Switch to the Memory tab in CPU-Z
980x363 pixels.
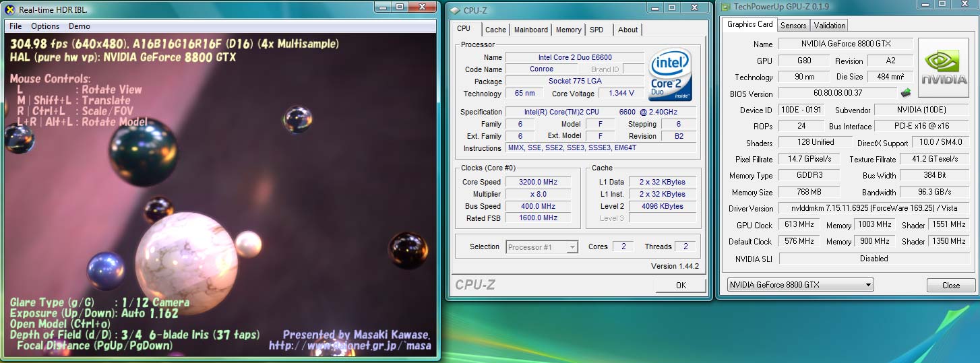[569, 30]
